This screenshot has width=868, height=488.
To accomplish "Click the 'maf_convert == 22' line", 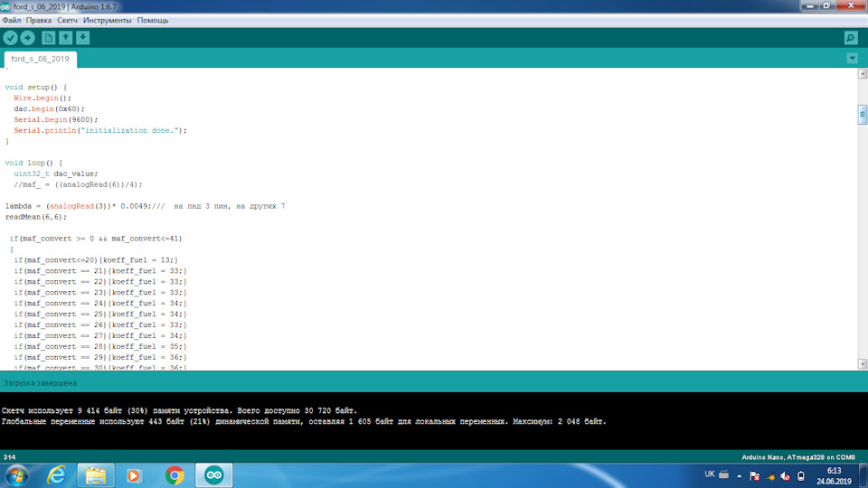I will click(x=100, y=282).
